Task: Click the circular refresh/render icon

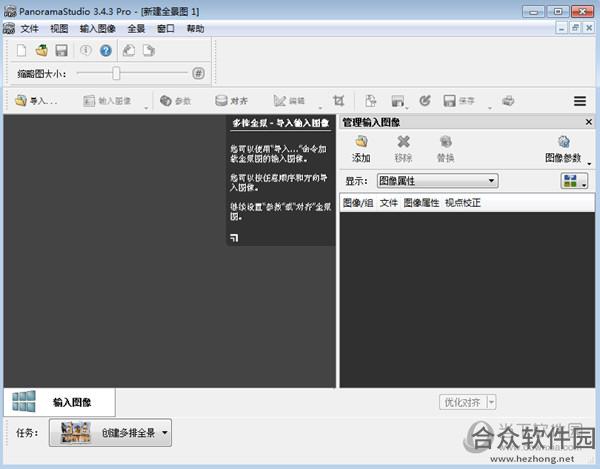Action: (x=425, y=101)
